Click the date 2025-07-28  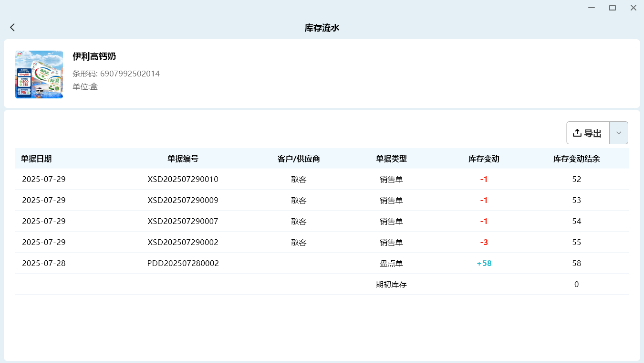coord(44,264)
